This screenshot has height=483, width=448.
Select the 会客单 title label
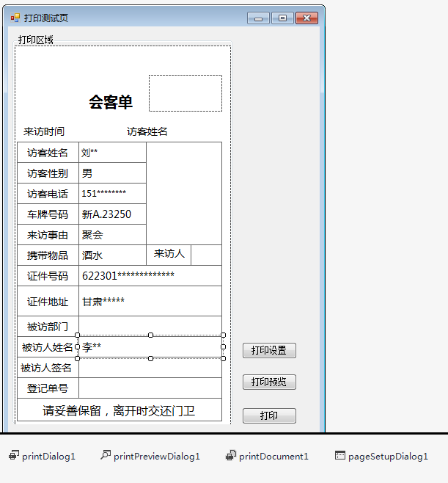111,102
